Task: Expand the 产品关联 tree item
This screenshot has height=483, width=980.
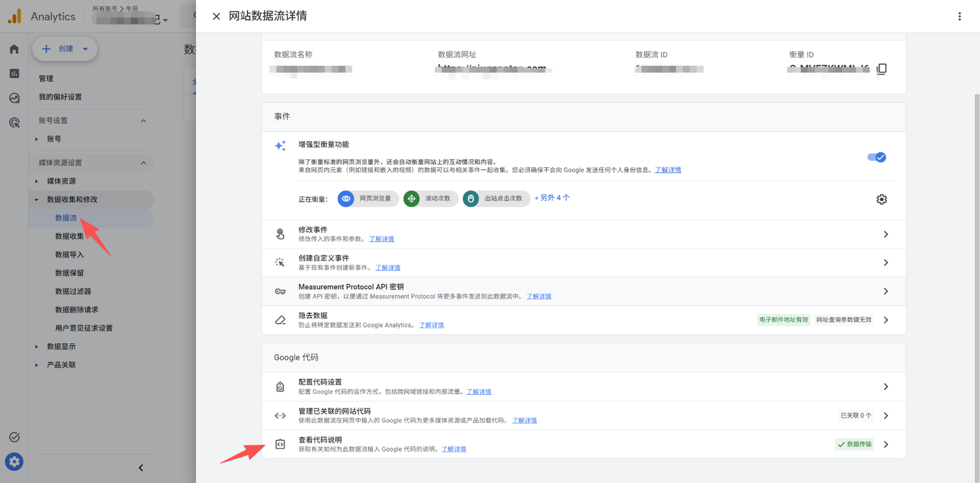Action: tap(37, 365)
